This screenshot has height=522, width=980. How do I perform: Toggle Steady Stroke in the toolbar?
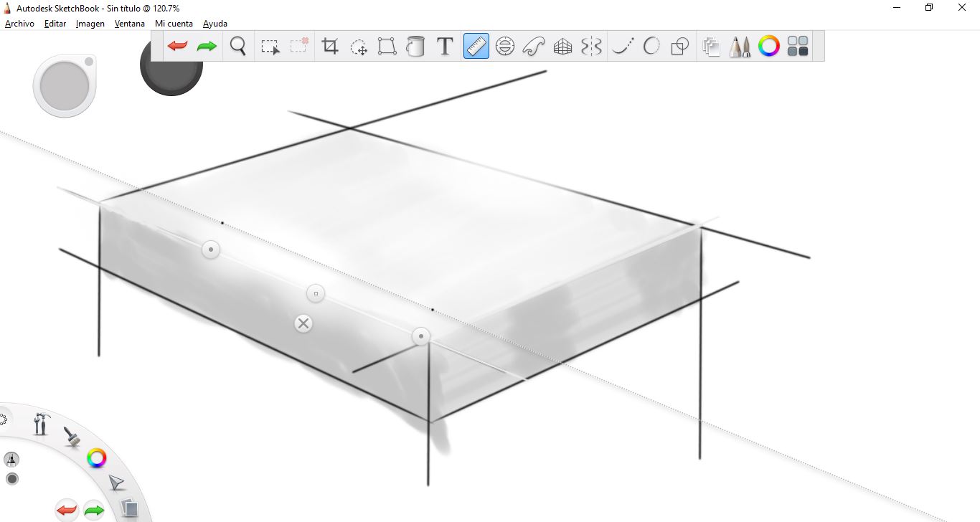click(x=623, y=47)
